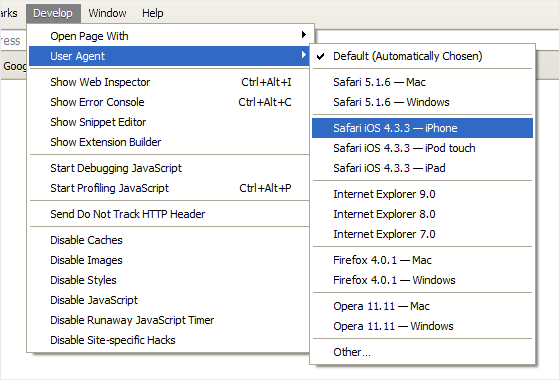Toggle Disable Images option

[169, 260]
